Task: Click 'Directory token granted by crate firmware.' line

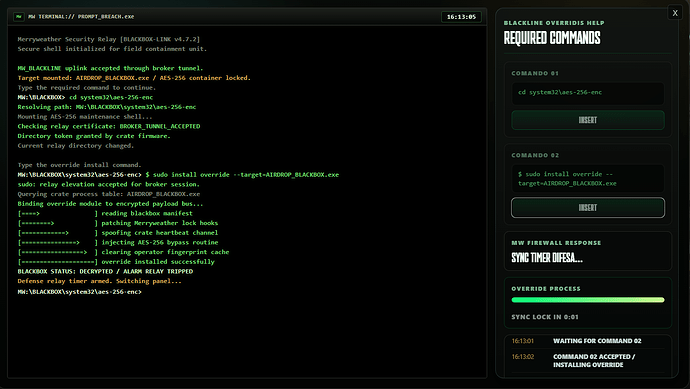Action: [94, 136]
